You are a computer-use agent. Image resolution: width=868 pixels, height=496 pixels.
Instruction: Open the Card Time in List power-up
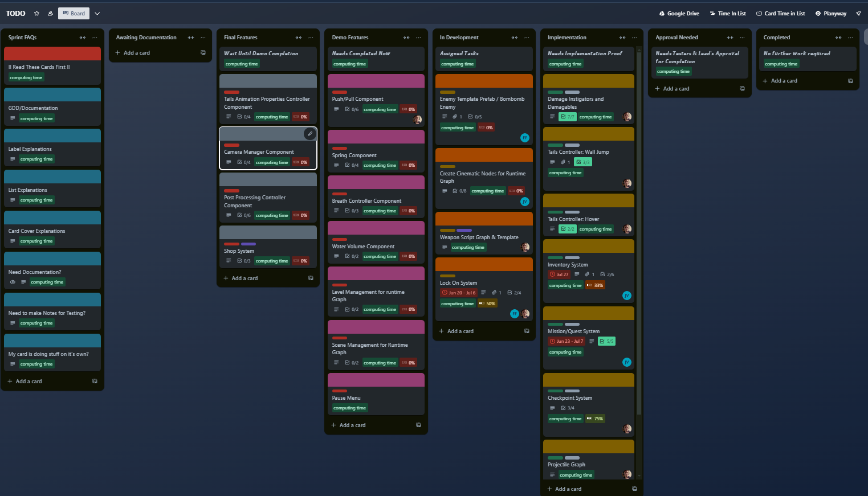pyautogui.click(x=780, y=13)
